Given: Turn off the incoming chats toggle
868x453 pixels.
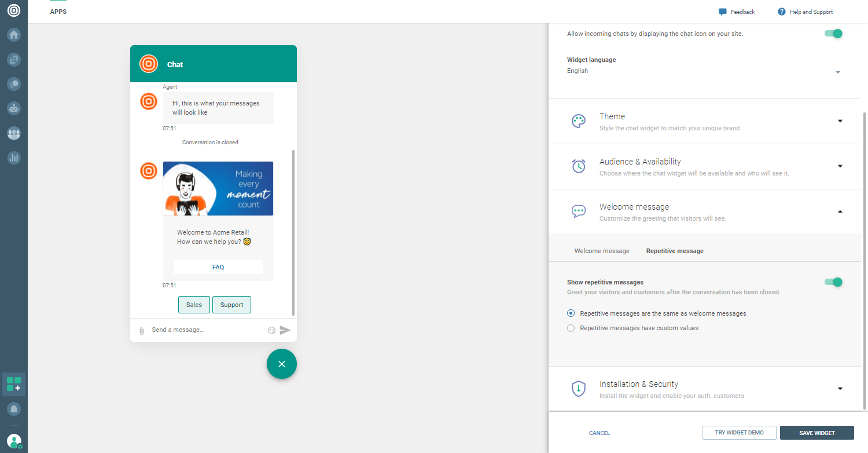Looking at the screenshot, I should 833,34.
